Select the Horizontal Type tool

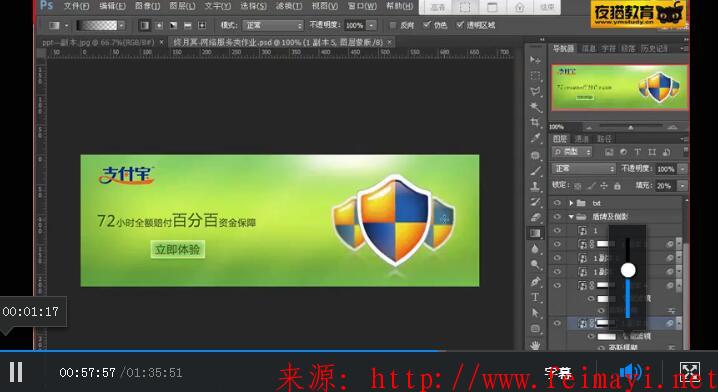[535, 297]
